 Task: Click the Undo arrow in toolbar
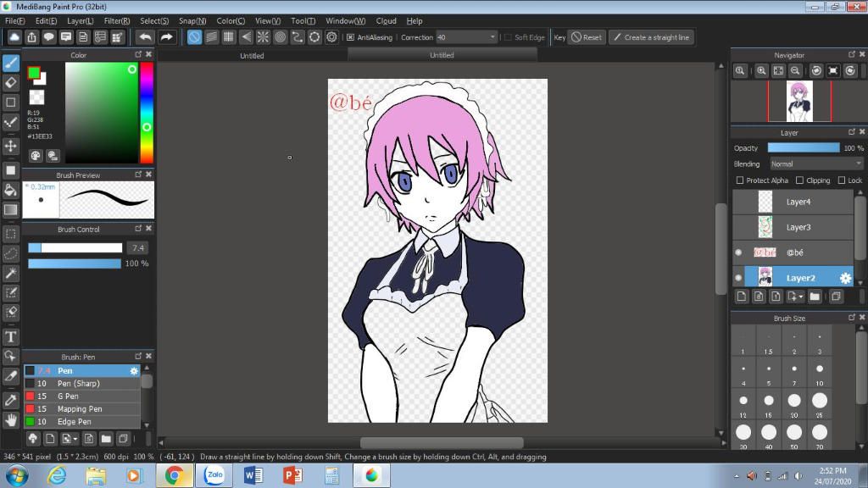[146, 37]
